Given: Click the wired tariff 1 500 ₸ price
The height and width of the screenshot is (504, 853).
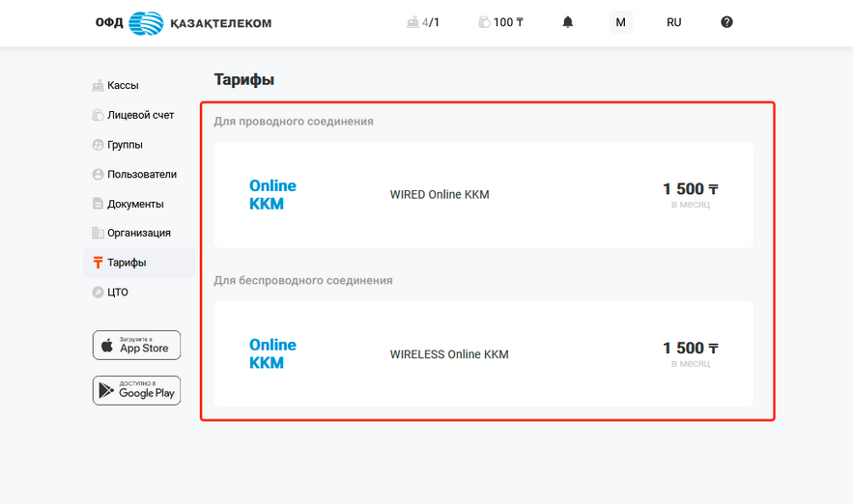Looking at the screenshot, I should pos(691,189).
